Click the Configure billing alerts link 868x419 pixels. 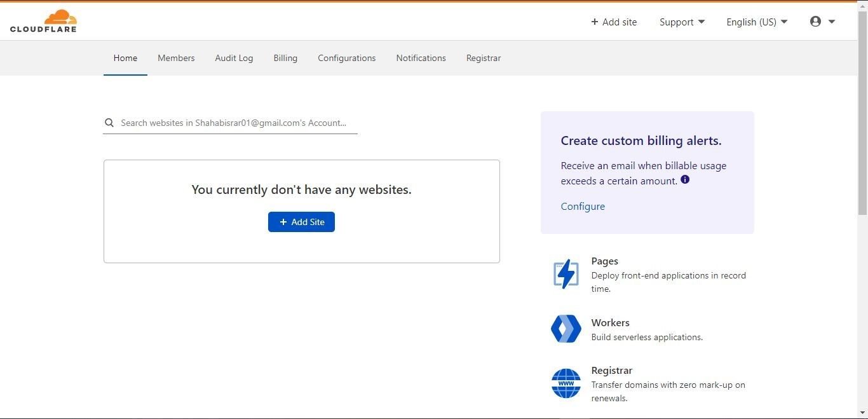583,206
